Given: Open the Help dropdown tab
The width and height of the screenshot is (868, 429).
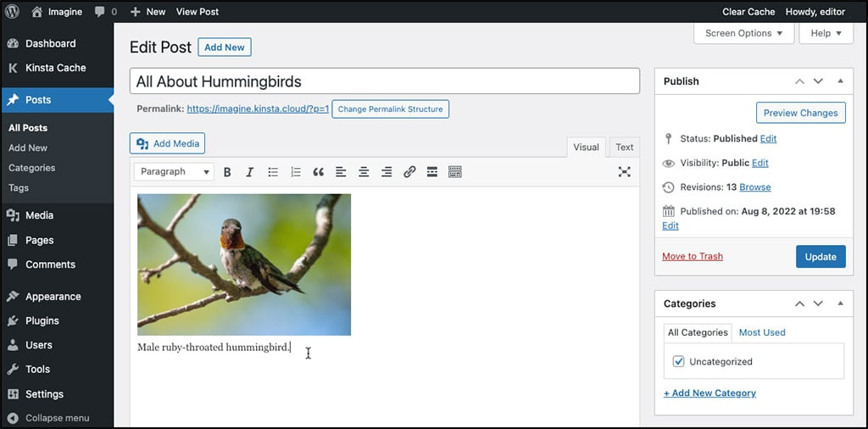Looking at the screenshot, I should (x=826, y=33).
